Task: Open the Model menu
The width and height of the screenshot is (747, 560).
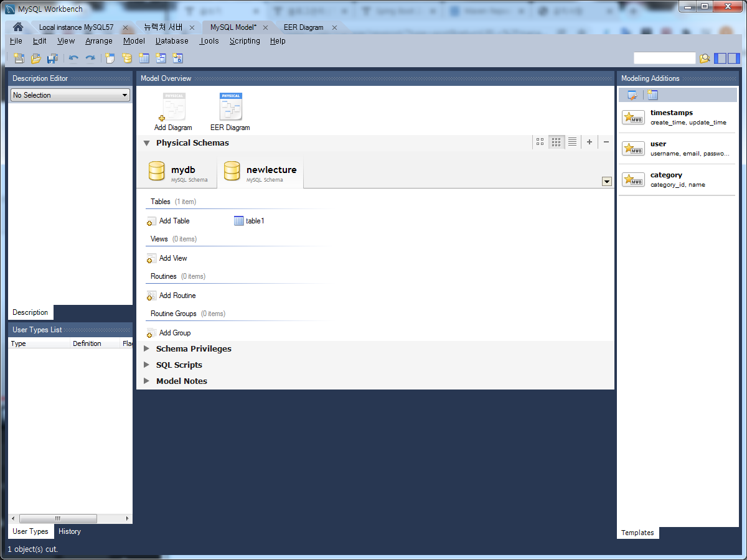Action: pyautogui.click(x=134, y=41)
